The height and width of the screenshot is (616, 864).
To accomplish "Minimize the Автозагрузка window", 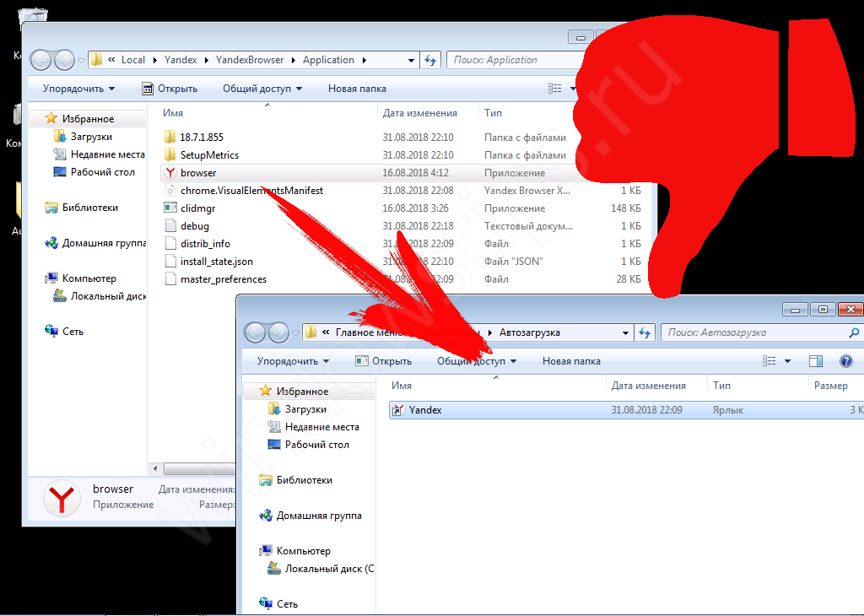I will [795, 310].
